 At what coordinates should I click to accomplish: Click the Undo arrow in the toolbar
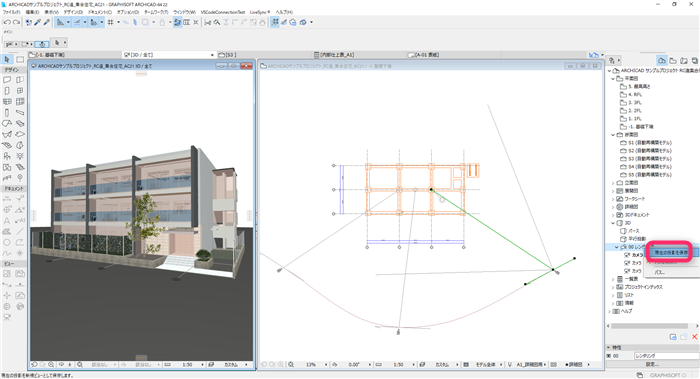(x=7, y=22)
